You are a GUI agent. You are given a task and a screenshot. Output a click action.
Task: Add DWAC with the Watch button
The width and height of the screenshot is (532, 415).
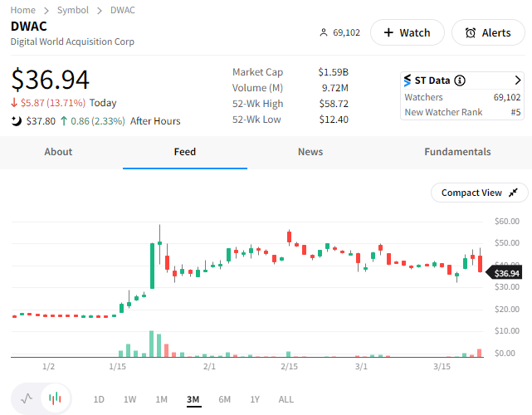click(408, 32)
